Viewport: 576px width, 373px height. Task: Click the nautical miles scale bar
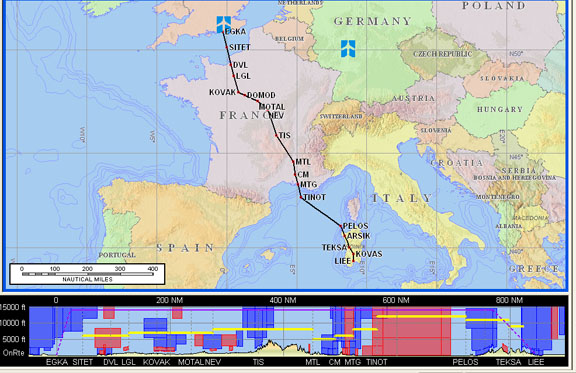point(87,274)
